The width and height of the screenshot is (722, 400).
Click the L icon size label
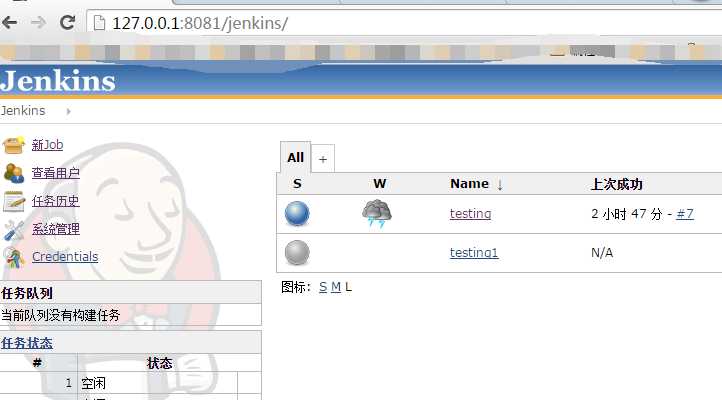348,287
